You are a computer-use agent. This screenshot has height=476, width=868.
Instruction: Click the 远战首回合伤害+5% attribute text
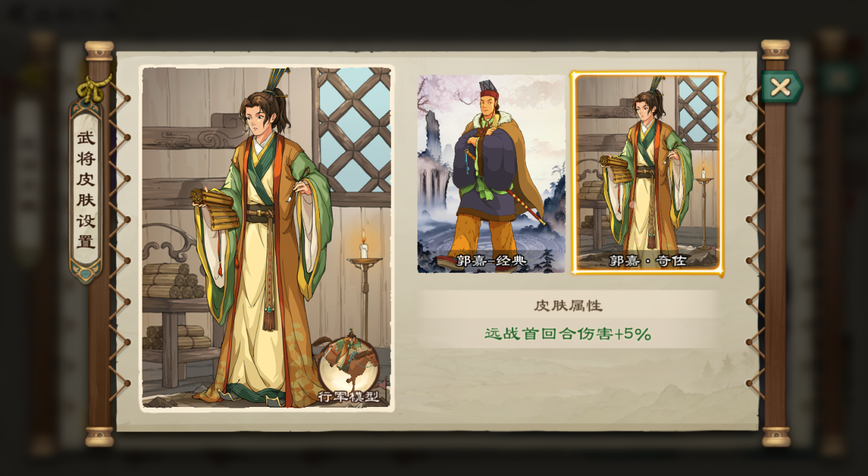point(568,334)
